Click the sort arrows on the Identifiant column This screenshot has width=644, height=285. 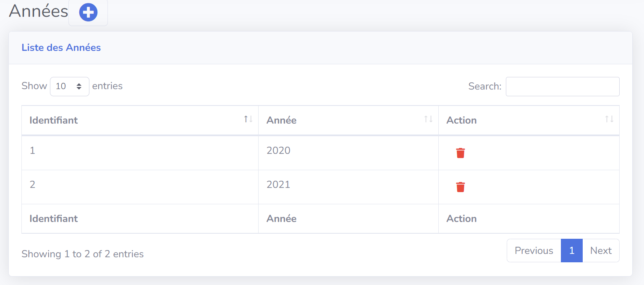(x=248, y=119)
